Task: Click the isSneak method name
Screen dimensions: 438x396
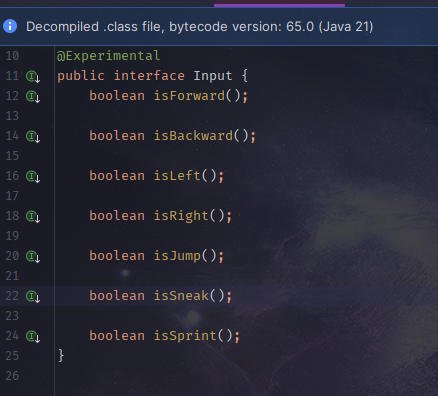Action: [x=181, y=296]
